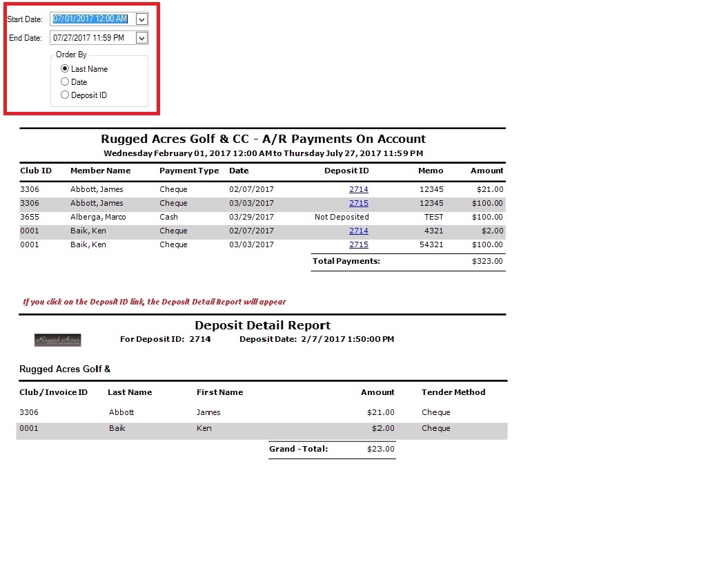
Task: Click inside the Start Date field
Action: point(91,19)
